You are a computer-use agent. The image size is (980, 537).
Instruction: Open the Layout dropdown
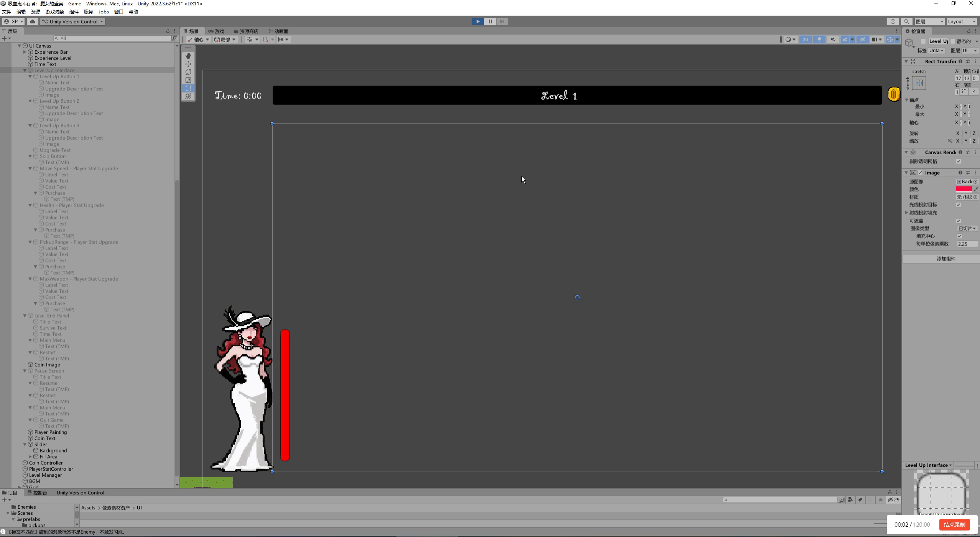pyautogui.click(x=961, y=21)
